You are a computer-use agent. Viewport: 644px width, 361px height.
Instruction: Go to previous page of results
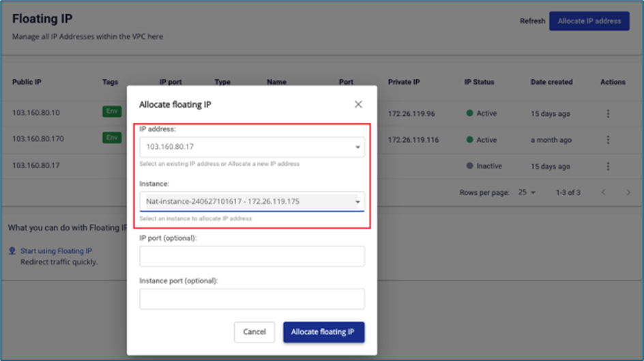[x=603, y=193]
